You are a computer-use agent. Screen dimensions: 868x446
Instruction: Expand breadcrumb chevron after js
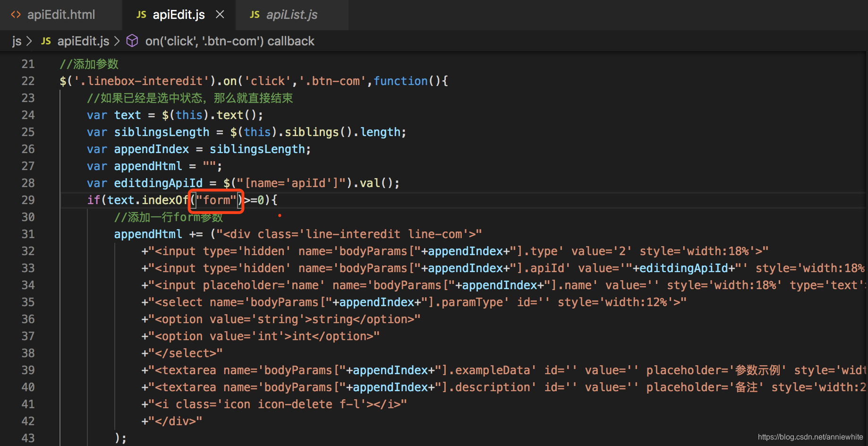point(29,42)
